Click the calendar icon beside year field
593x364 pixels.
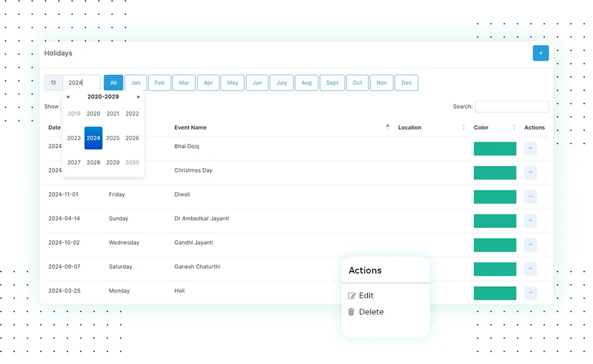[x=53, y=83]
